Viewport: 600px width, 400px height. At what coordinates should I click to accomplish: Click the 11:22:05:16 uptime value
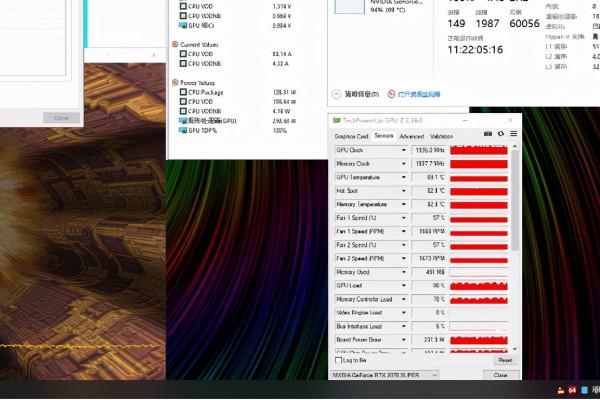[x=475, y=49]
